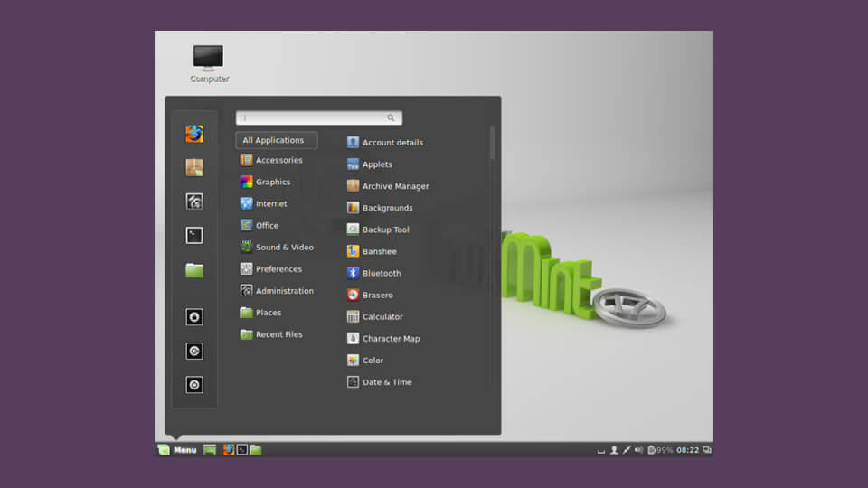The height and width of the screenshot is (488, 868).
Task: Select the Administration category
Action: (x=277, y=290)
